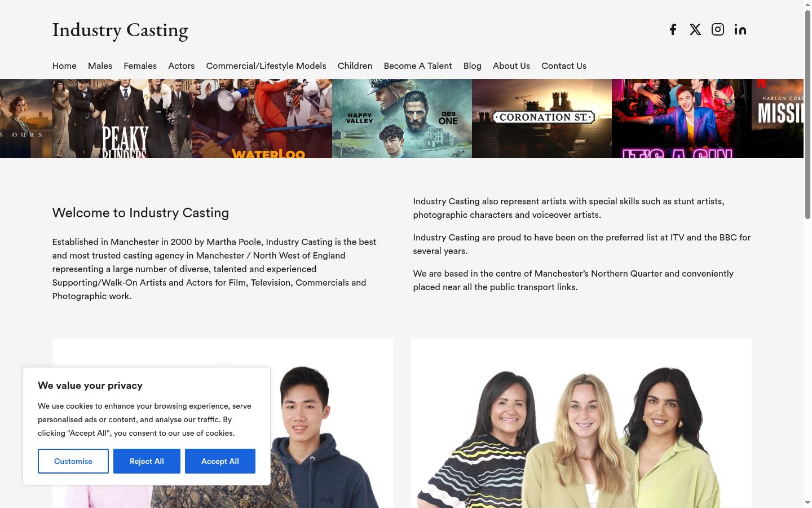
Task: Click the "We value your privacy" heading
Action: pos(90,386)
